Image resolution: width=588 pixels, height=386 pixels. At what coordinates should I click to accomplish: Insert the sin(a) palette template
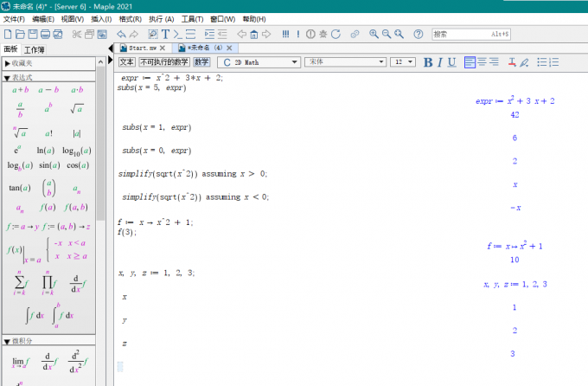tap(49, 165)
